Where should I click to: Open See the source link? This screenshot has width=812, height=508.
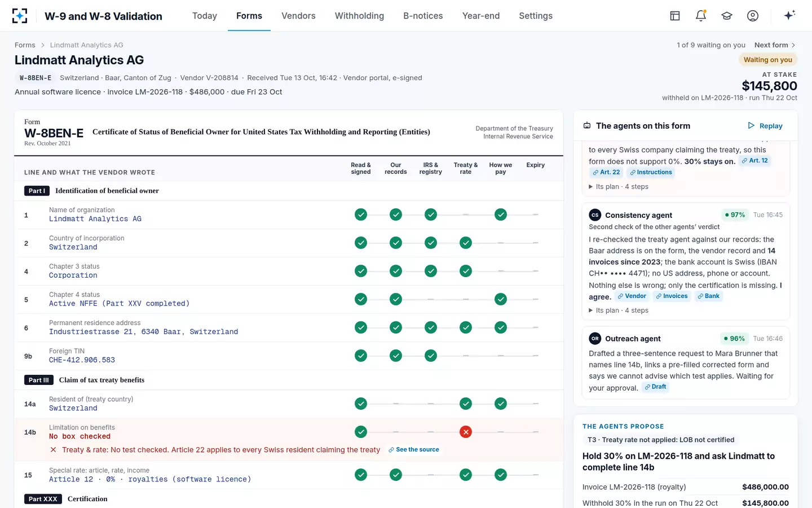(x=414, y=450)
